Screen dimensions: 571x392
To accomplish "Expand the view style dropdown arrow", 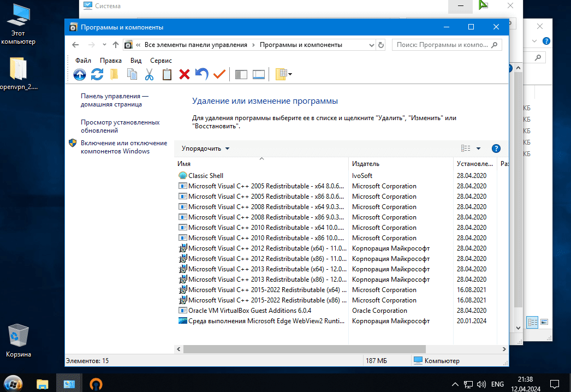I will pyautogui.click(x=479, y=149).
